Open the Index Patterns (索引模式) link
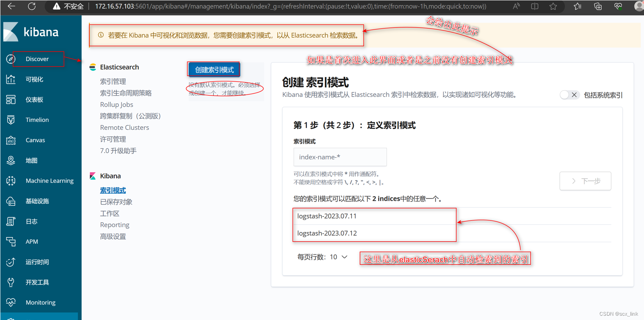The width and height of the screenshot is (644, 320). pyautogui.click(x=113, y=191)
